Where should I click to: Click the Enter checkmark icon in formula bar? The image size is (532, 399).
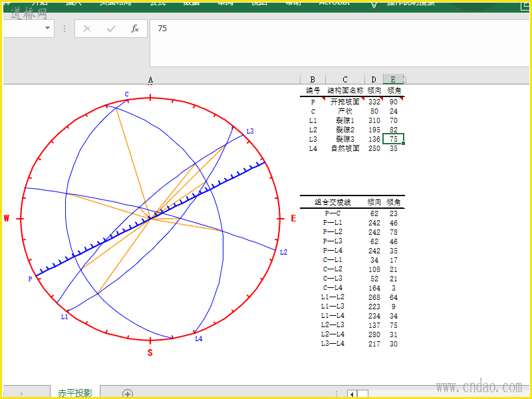(x=111, y=29)
